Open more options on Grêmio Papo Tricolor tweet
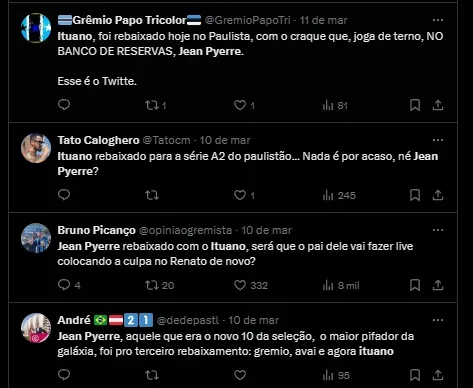 (438, 20)
